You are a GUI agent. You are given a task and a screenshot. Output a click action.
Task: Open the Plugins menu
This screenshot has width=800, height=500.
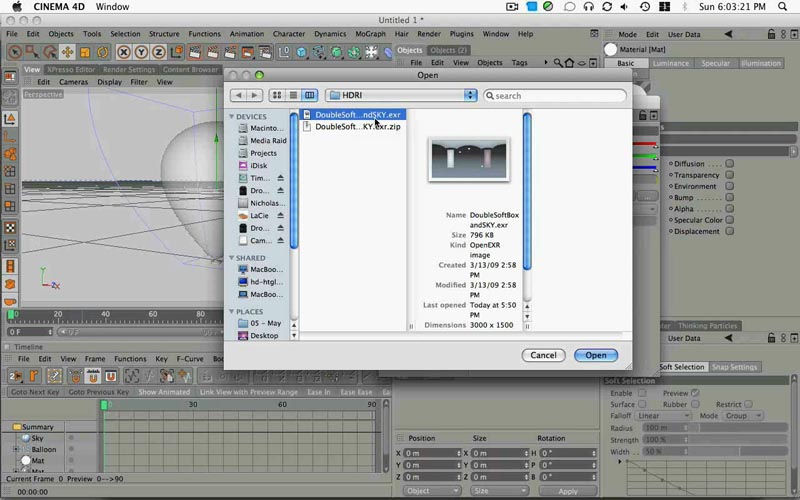tap(461, 34)
